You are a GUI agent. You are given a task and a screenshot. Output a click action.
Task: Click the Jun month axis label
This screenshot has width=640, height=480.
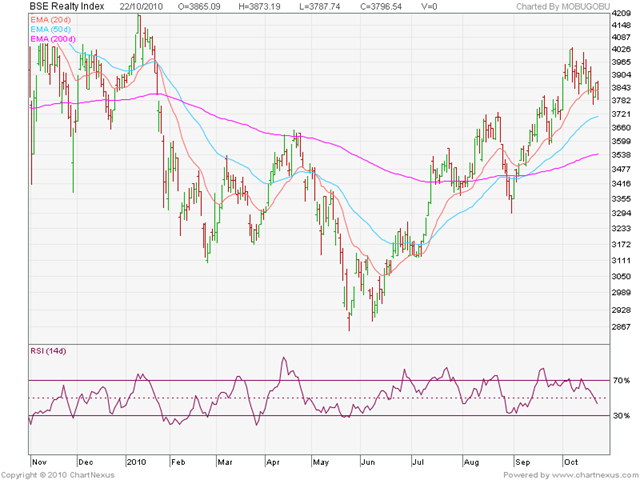(368, 462)
